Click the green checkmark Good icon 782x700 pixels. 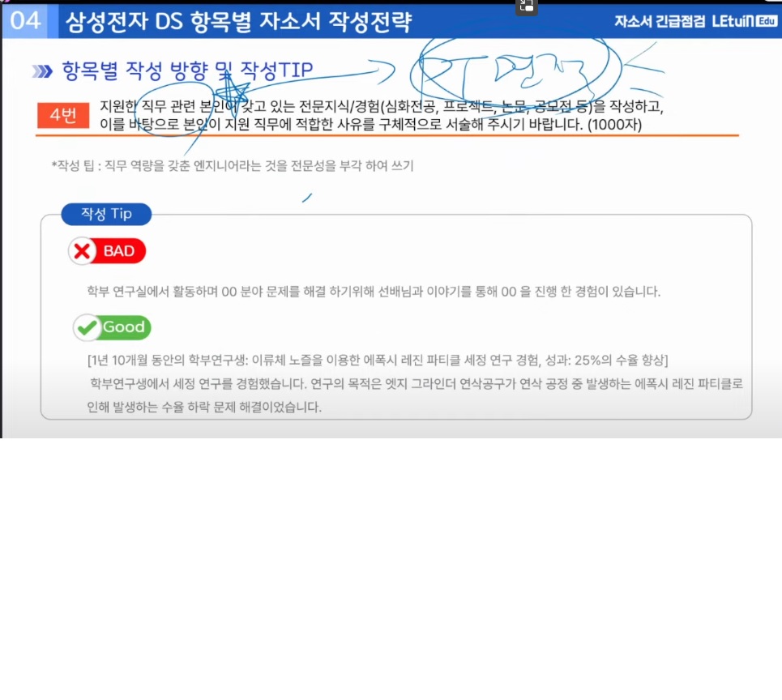88,327
